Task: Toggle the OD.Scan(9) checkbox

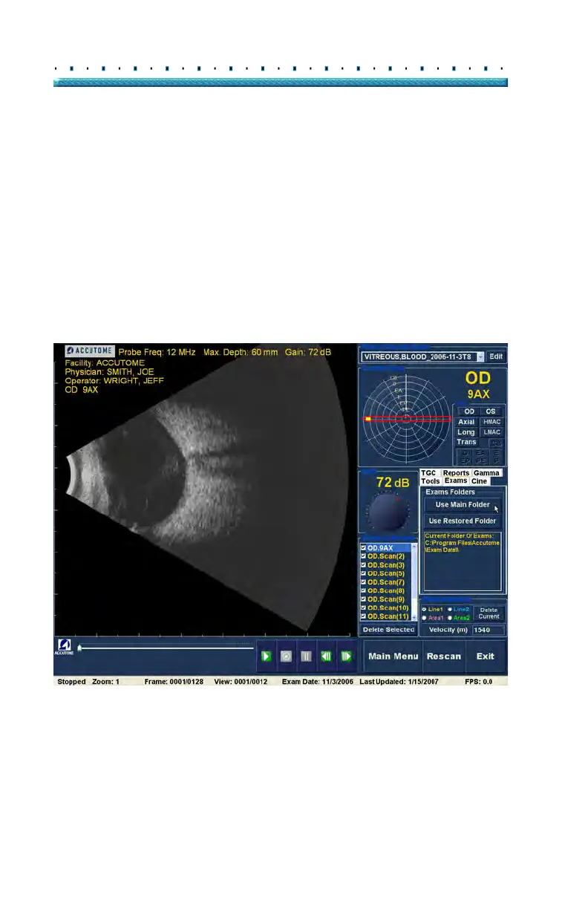Action: pyautogui.click(x=363, y=599)
